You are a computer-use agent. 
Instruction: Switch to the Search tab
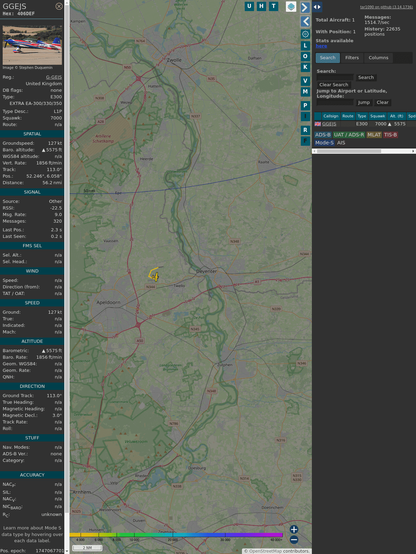coord(328,58)
